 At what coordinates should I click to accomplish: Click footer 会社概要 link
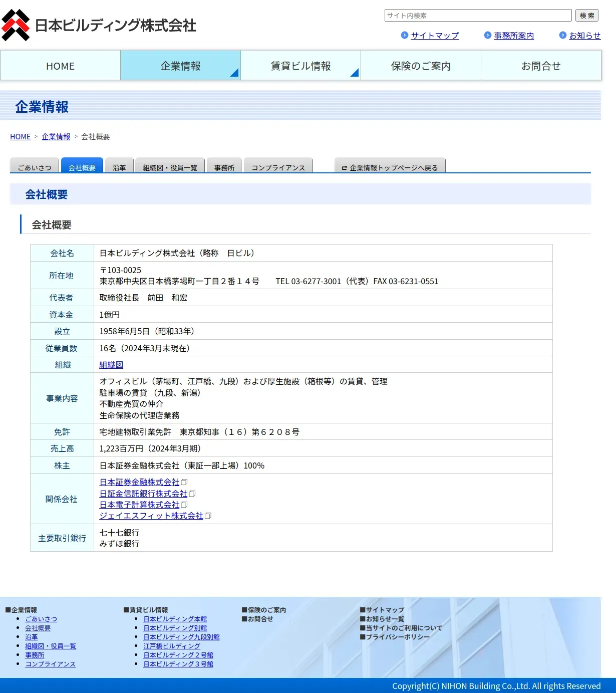38,628
